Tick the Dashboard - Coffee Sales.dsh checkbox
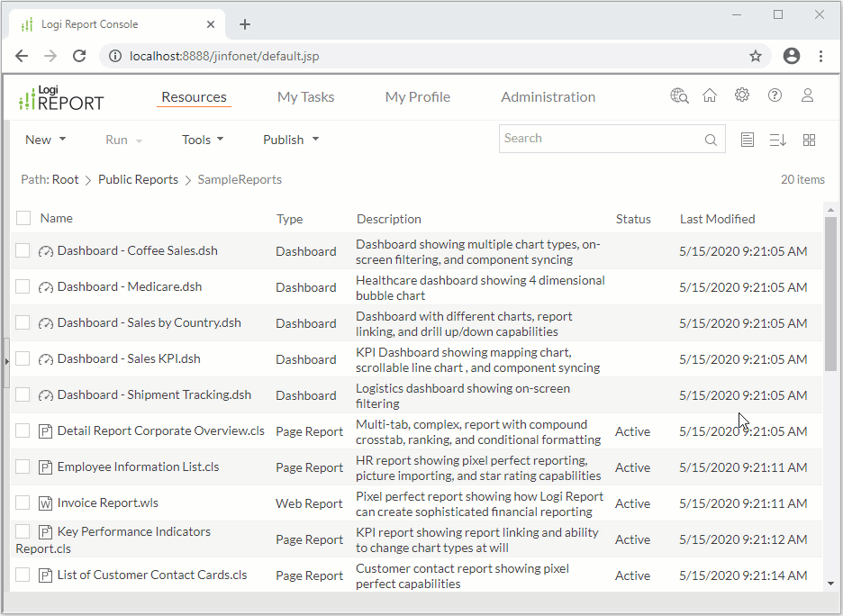The width and height of the screenshot is (843, 616). (x=23, y=250)
